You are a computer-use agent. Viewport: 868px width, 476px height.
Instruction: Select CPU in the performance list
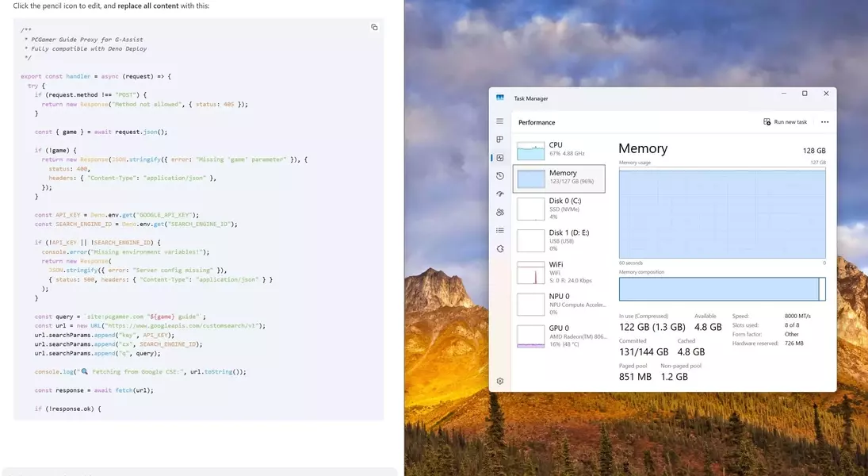tap(559, 149)
